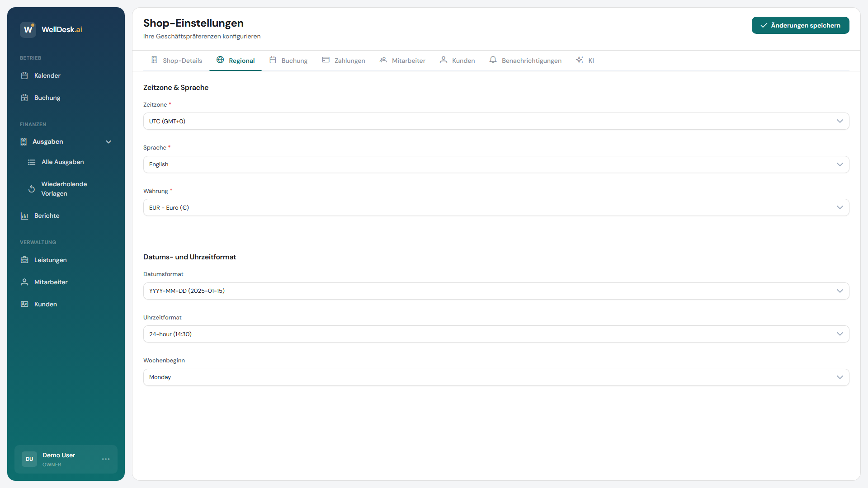Click the Benachrichtigungen bell icon
Viewport: 868px width, 488px height.
[493, 60]
